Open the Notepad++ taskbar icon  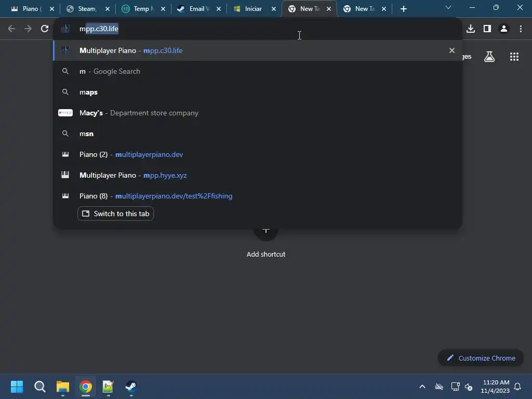(108, 387)
